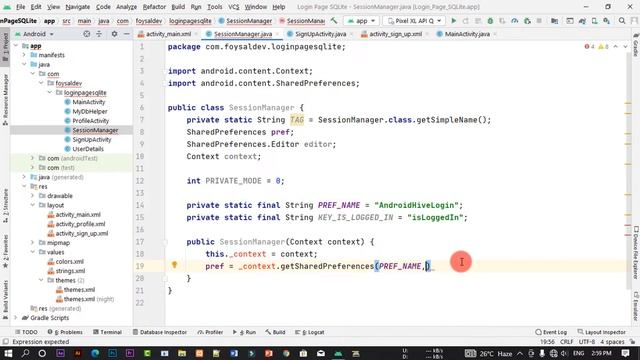The width and height of the screenshot is (640, 360).
Task: Click the stop square button in toolbar
Action: pos(539,20)
